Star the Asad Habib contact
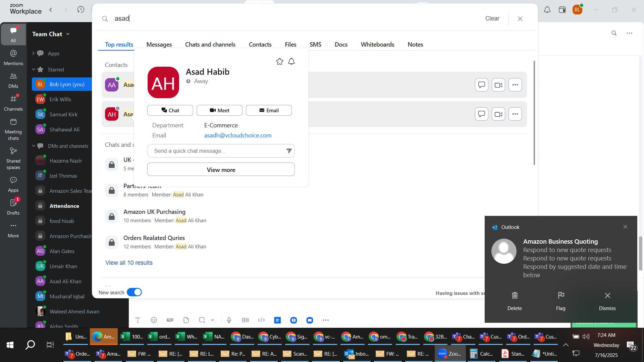644x362 pixels. (280, 61)
